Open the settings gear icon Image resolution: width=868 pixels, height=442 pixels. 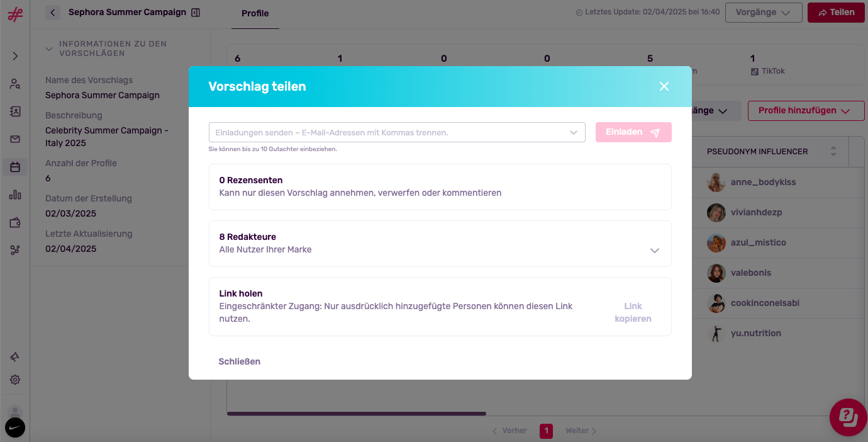(x=15, y=380)
